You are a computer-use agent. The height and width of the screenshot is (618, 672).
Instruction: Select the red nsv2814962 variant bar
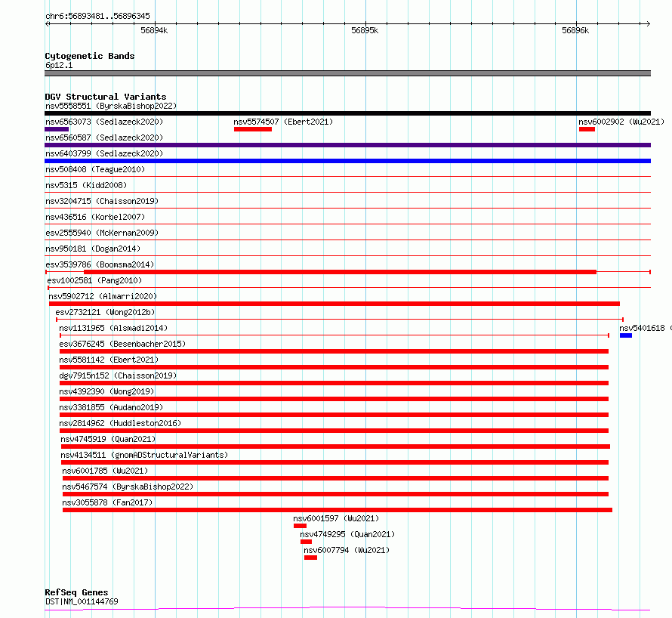(x=334, y=431)
